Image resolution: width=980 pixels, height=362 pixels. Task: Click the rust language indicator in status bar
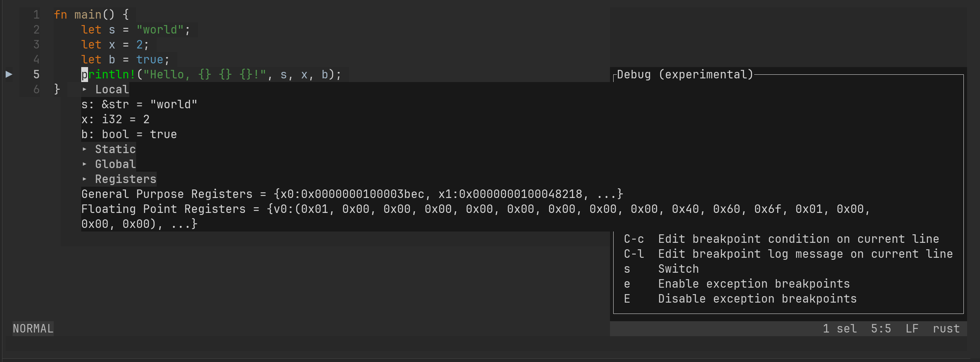946,328
